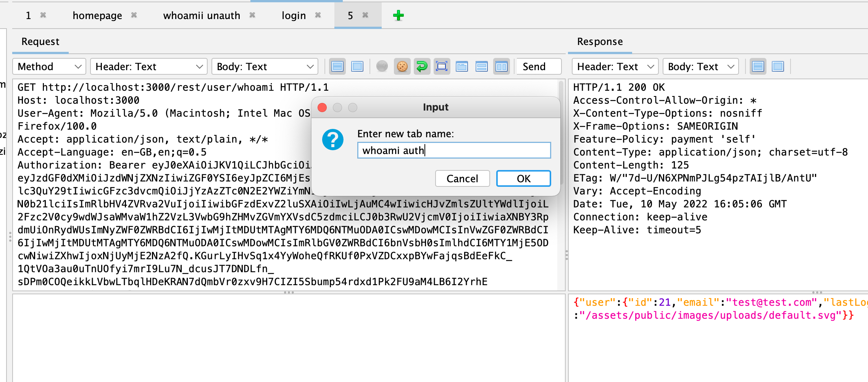Select split header/body view in Request toolbar

click(x=337, y=67)
